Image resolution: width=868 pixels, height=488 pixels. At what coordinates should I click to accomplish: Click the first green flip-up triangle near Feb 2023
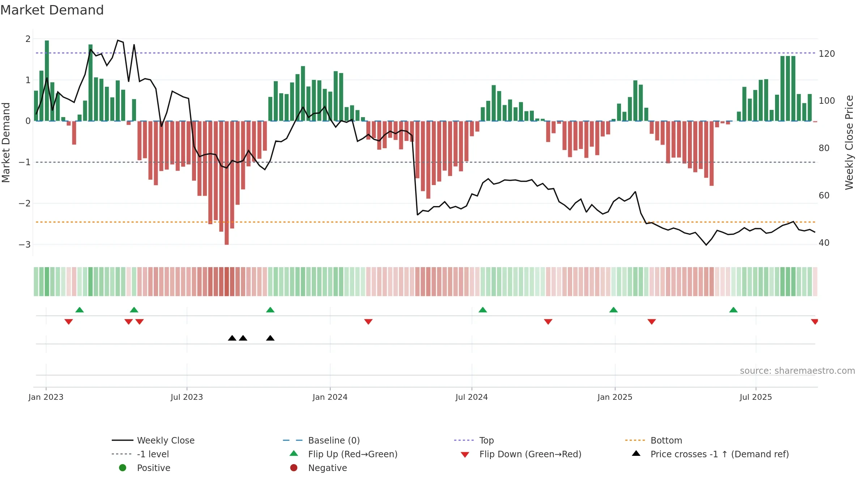click(80, 310)
